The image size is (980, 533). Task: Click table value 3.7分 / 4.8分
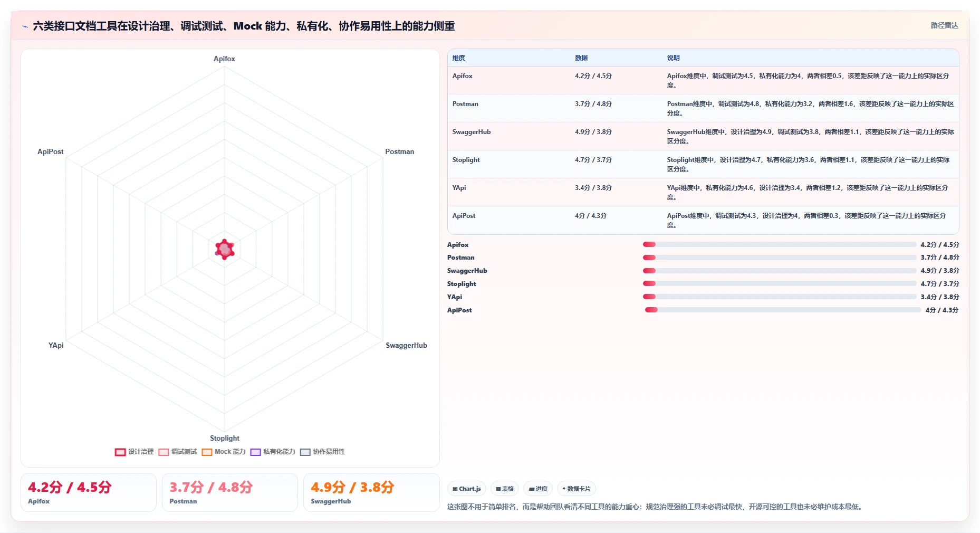pos(593,104)
